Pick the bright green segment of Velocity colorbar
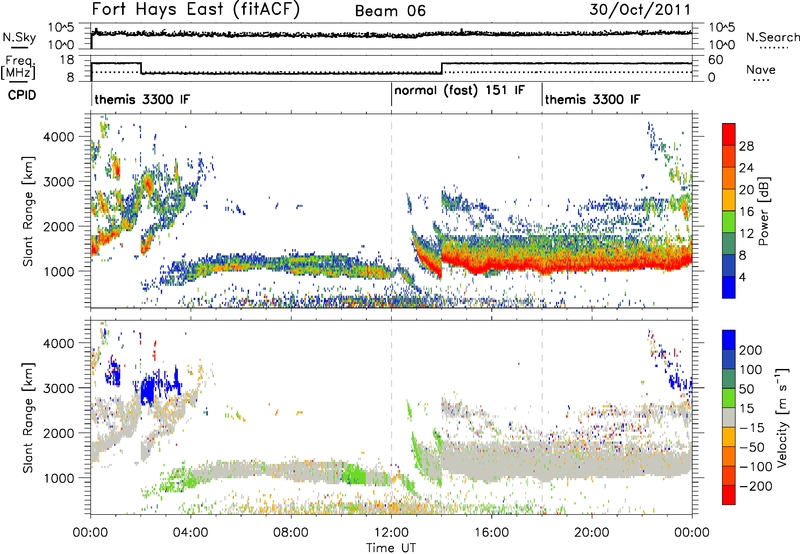The height and width of the screenshot is (554, 800). coord(729,398)
